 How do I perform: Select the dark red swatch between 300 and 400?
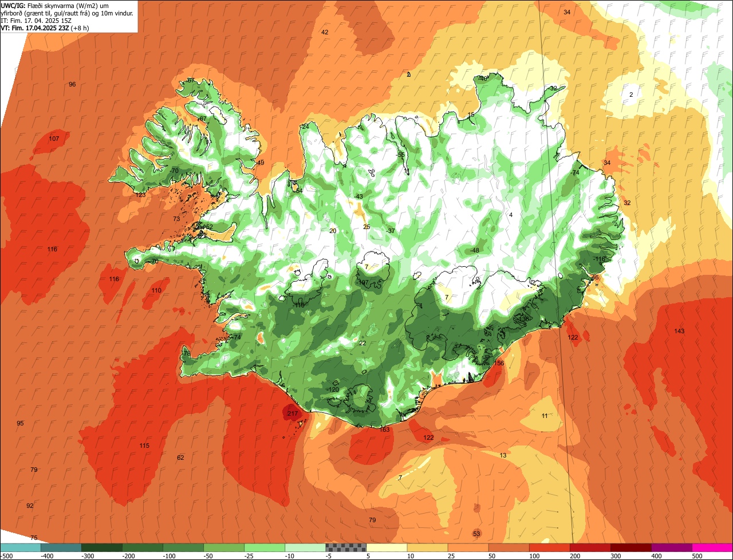pos(630,547)
